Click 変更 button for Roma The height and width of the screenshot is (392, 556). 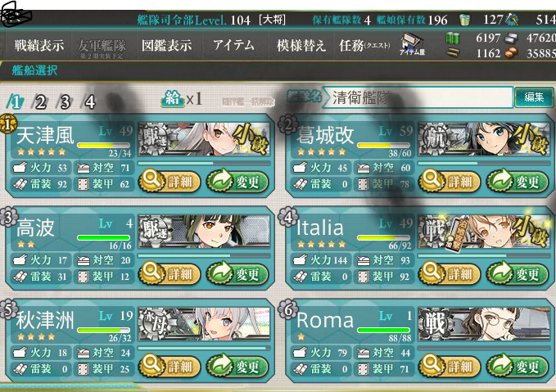517,367
